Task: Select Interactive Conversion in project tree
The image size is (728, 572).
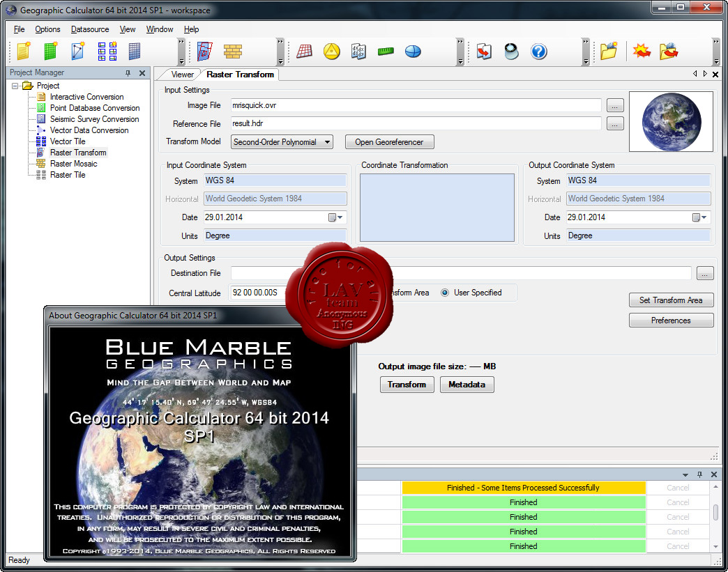Action: click(x=86, y=97)
